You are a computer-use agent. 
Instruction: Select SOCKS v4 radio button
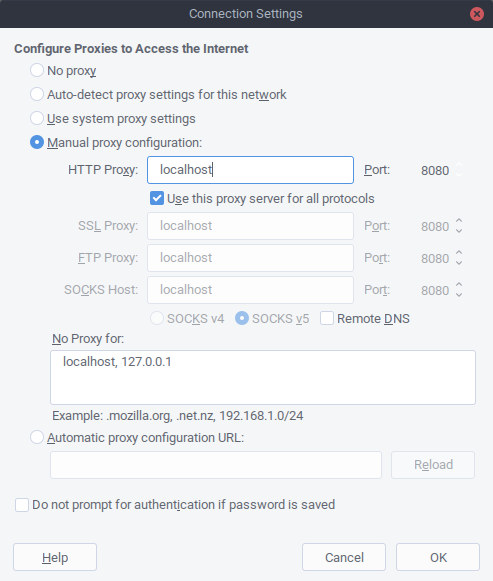tap(157, 318)
